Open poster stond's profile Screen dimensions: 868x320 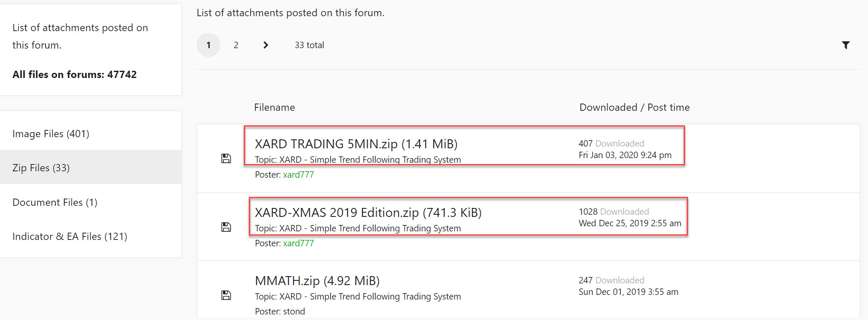point(294,311)
